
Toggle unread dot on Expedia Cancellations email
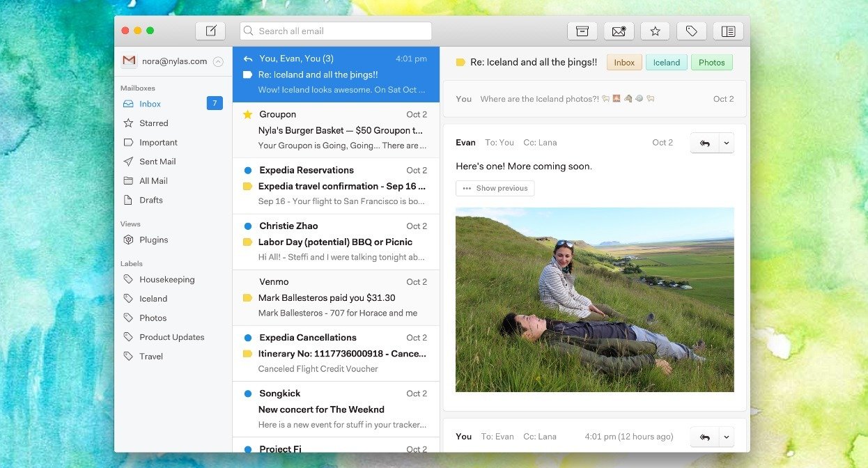click(x=247, y=337)
